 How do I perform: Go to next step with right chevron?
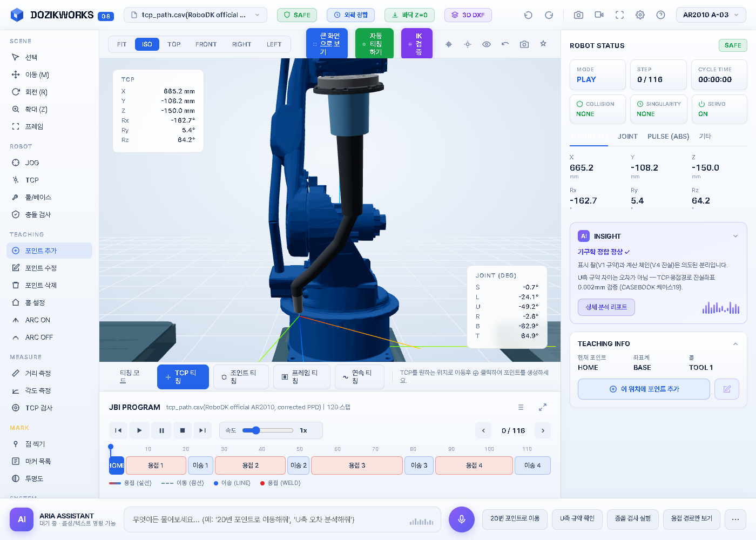tap(543, 430)
